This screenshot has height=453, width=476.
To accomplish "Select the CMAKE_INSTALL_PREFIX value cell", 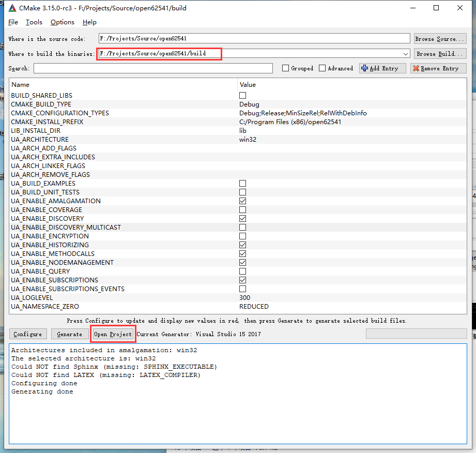I will click(x=290, y=122).
